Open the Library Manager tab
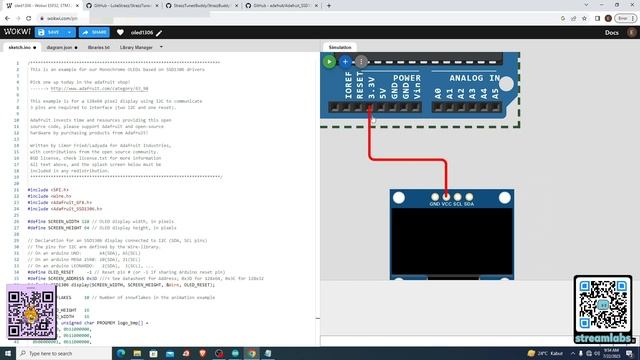The height and width of the screenshot is (360, 640). click(x=136, y=47)
